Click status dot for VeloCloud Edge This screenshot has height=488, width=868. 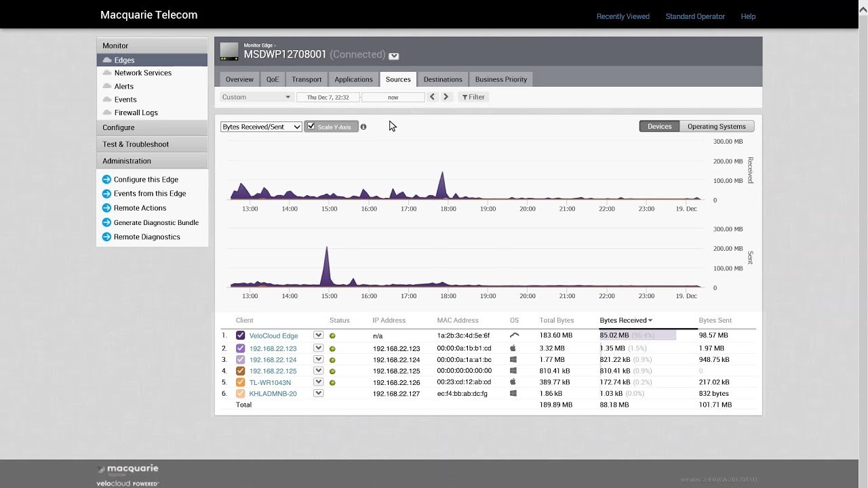click(x=332, y=335)
